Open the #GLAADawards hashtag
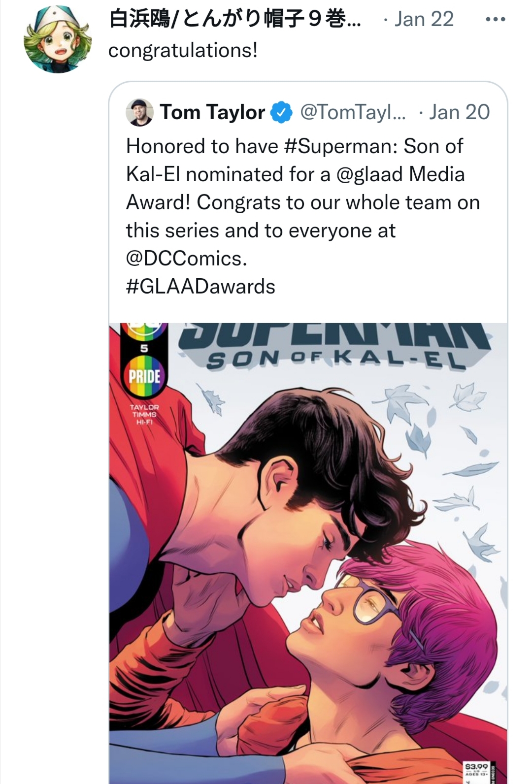The width and height of the screenshot is (532, 784). tap(200, 287)
